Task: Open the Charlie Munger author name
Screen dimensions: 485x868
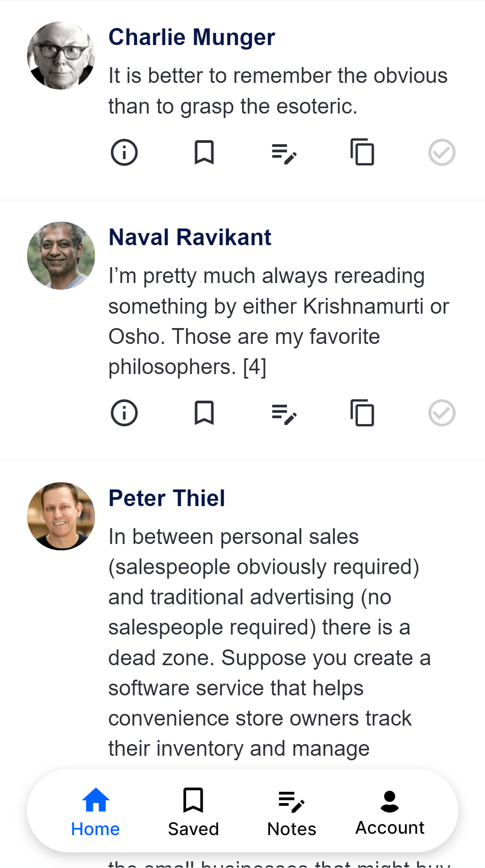Action: click(x=192, y=37)
